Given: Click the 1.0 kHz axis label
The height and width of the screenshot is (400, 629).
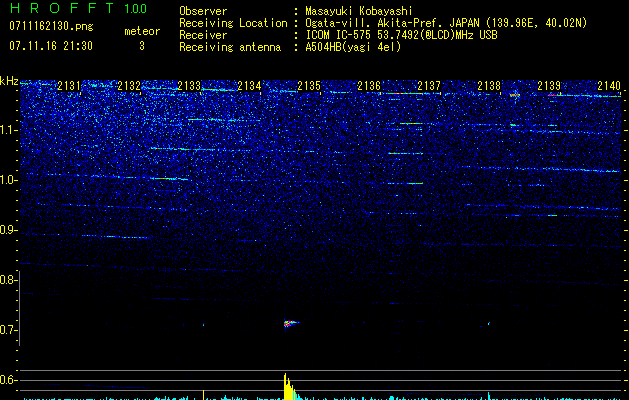Looking at the screenshot, I should tap(9, 180).
